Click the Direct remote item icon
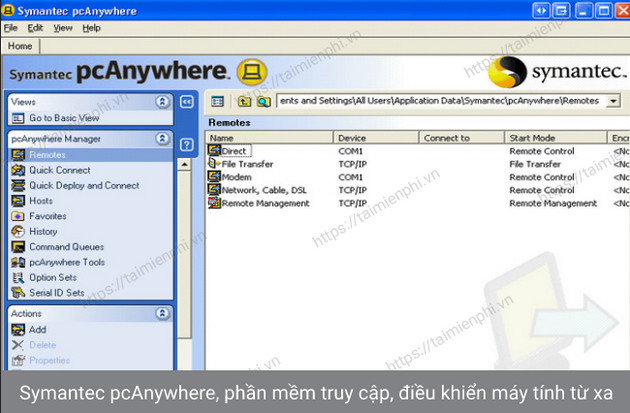Viewport: 630px width, 413px height. [x=214, y=151]
